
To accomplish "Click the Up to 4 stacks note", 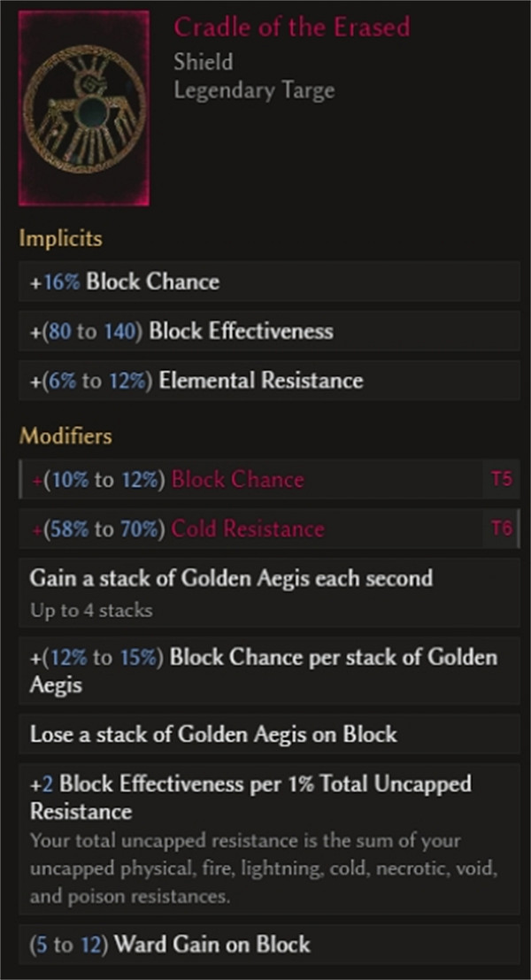I will click(x=90, y=610).
